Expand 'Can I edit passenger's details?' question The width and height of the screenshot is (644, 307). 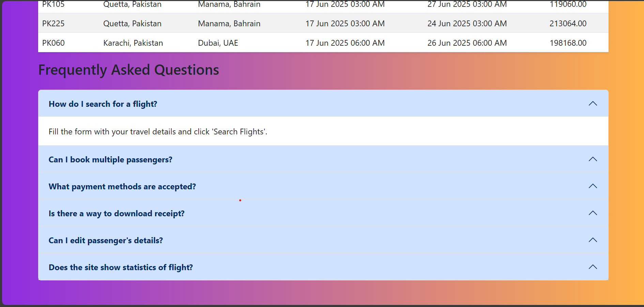323,240
